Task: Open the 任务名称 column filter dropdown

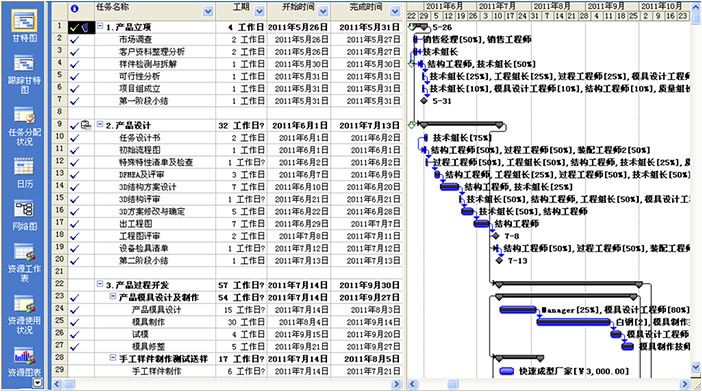Action: click(208, 12)
